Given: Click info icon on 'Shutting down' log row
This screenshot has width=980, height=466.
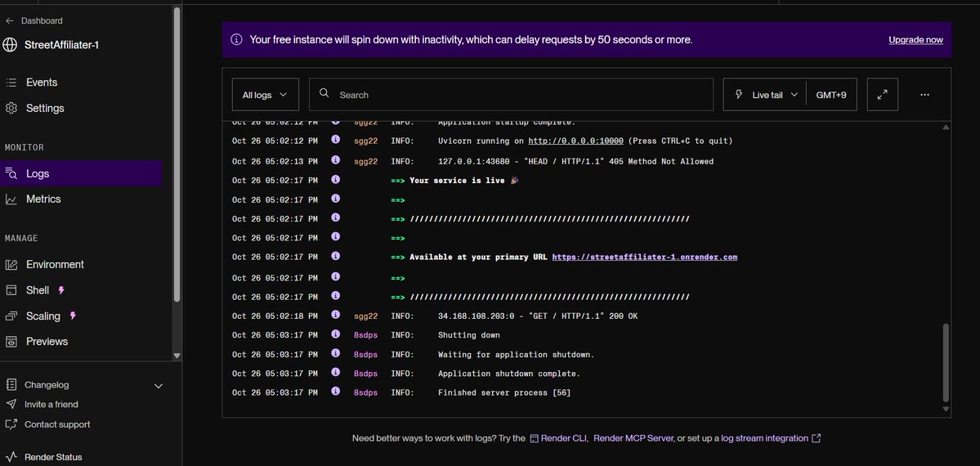Looking at the screenshot, I should click(x=336, y=334).
